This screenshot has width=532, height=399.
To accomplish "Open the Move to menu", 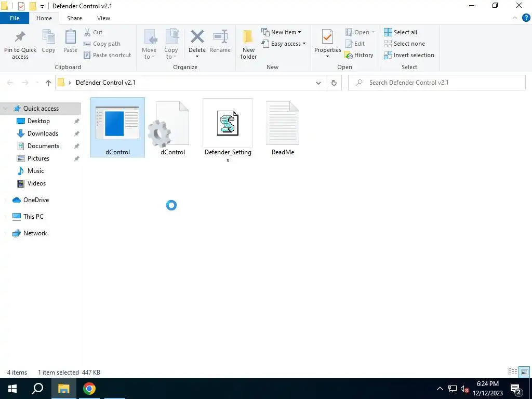I will tap(149, 45).
